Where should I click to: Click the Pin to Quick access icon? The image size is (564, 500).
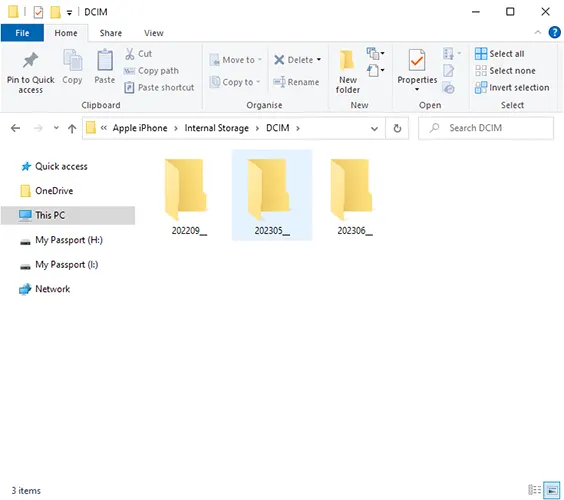pyautogui.click(x=31, y=60)
